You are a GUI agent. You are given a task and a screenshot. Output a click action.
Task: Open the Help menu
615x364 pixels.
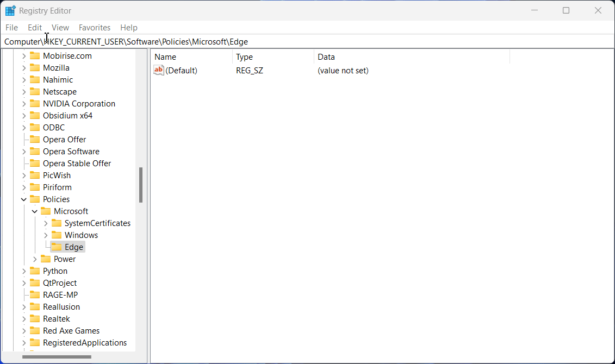coord(129,27)
